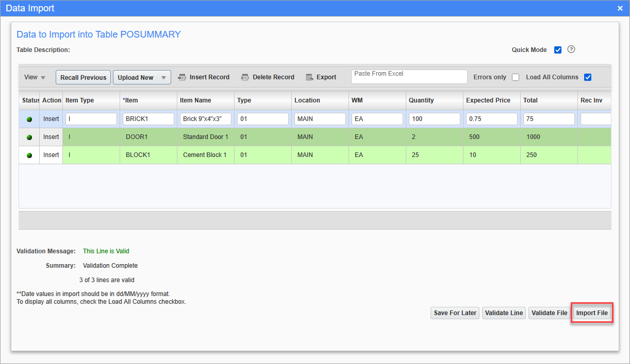
Task: Edit the Total field containing 75
Action: pos(549,119)
